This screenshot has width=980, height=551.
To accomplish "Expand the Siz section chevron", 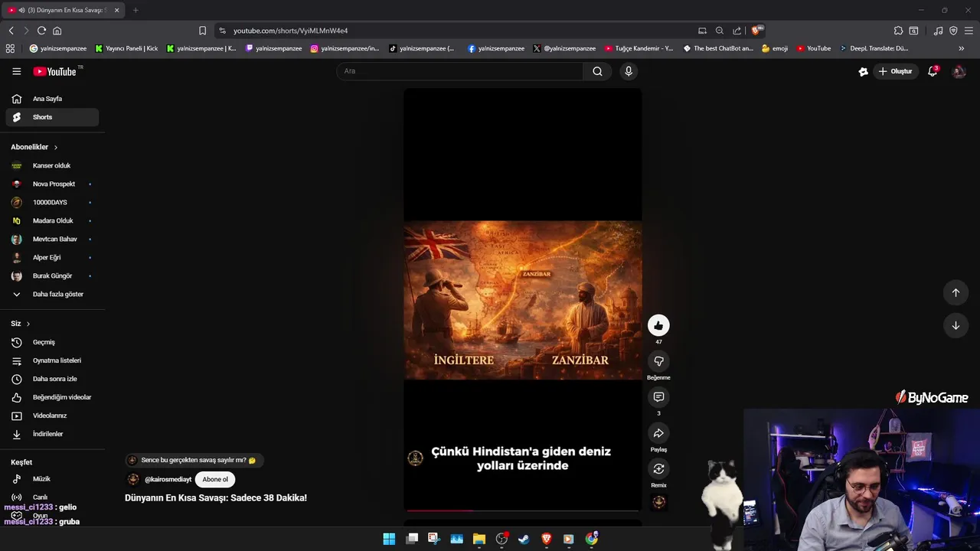I will (28, 324).
